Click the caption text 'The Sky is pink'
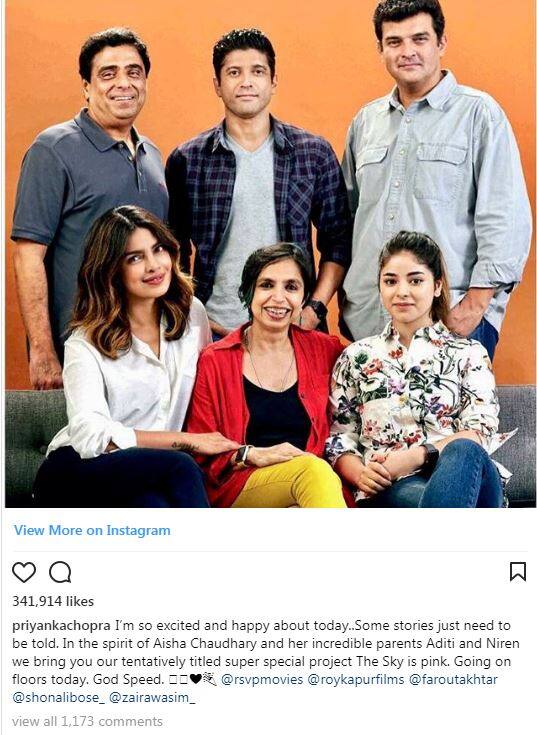 [403, 662]
